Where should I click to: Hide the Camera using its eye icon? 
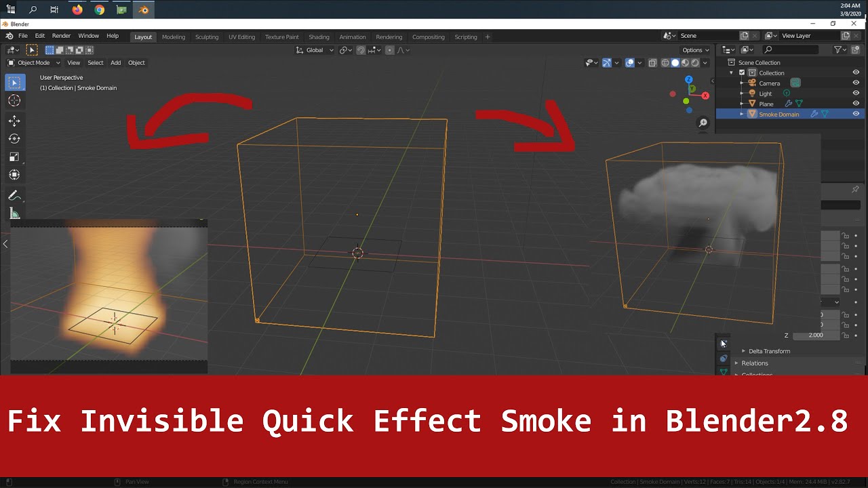click(x=856, y=83)
